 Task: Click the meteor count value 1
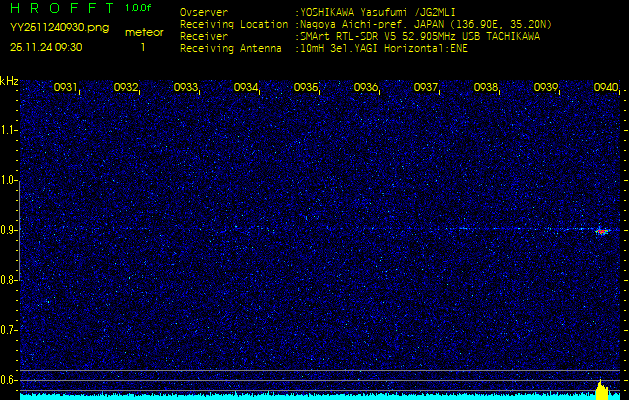(x=143, y=46)
